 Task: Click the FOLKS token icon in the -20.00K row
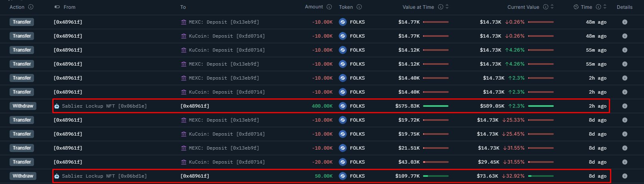[342, 162]
